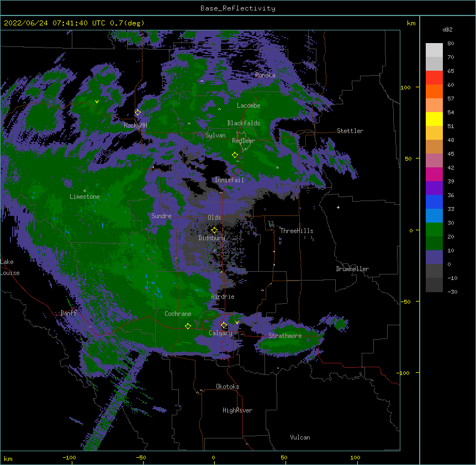Screen dimensions: 476x465
Task: Click the Base_Reflectivity title
Action: coord(238,8)
